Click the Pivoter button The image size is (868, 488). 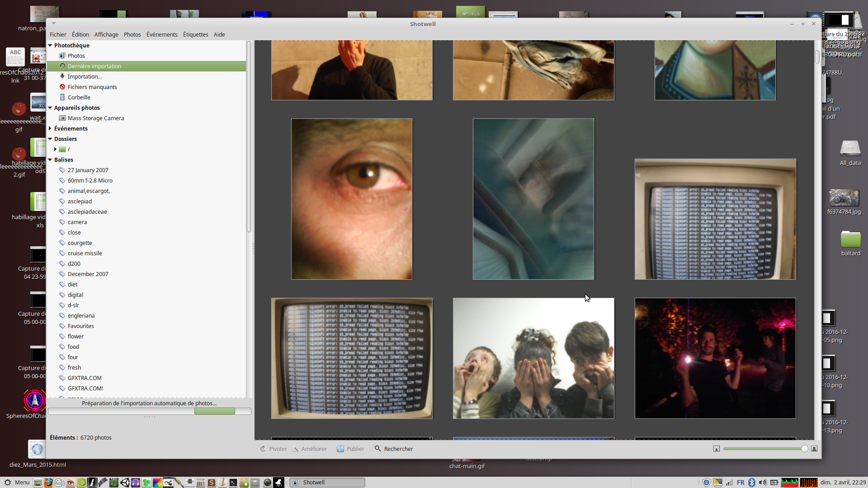tap(274, 449)
